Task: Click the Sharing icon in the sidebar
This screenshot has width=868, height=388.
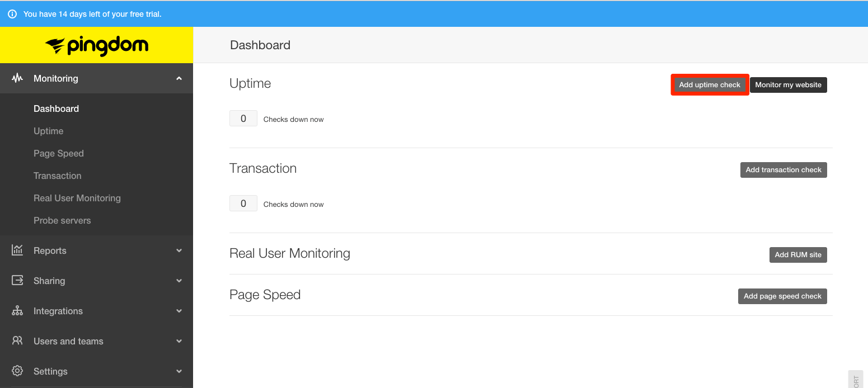Action: [x=17, y=281]
